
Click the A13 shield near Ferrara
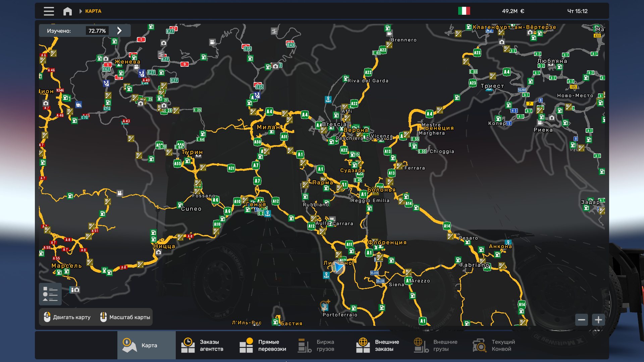[x=391, y=173]
